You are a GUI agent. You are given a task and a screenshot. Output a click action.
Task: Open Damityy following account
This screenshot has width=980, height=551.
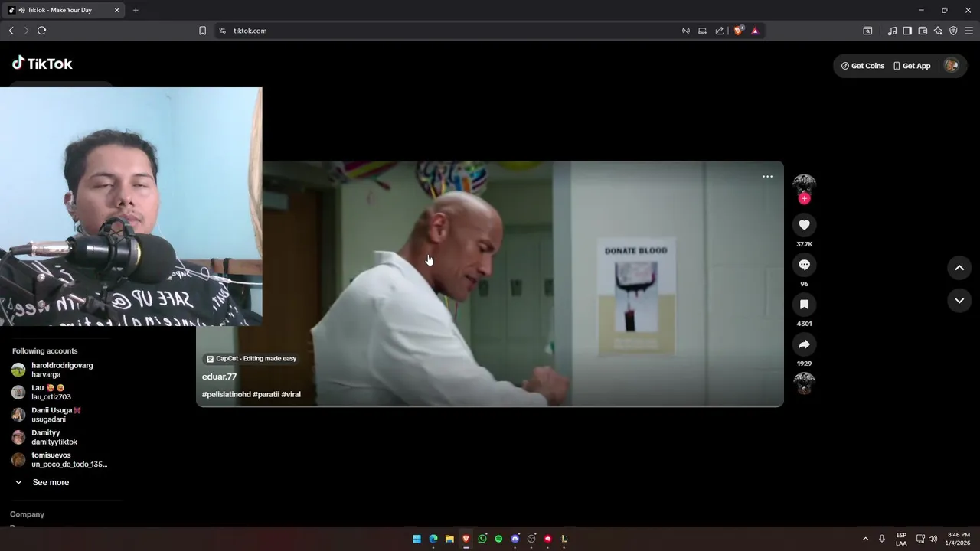pyautogui.click(x=45, y=437)
